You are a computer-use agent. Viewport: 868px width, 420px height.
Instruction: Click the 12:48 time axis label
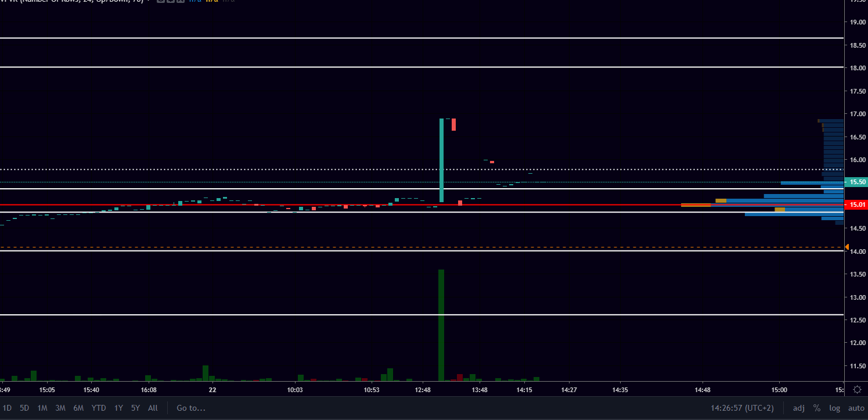(423, 390)
